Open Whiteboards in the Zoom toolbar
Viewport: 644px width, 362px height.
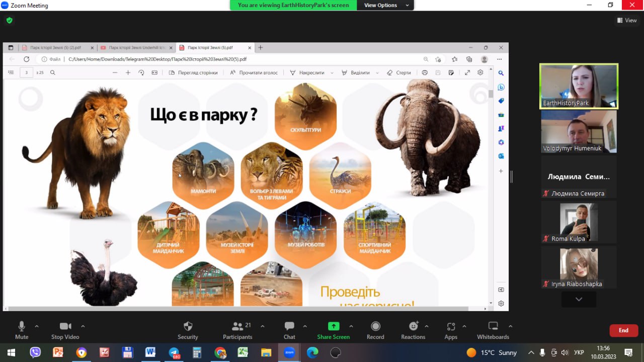click(493, 326)
